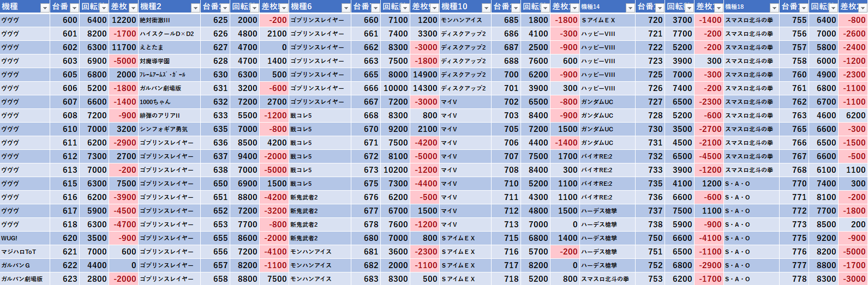Image resolution: width=868 pixels, height=285 pixels.
Task: Select the -4500 差枚 cell for machine 732
Action: point(709,156)
